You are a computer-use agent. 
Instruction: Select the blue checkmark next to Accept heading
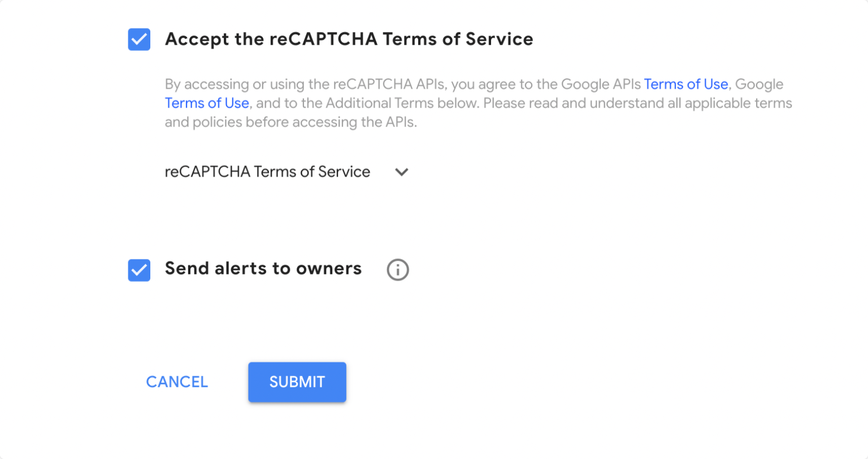(x=139, y=40)
